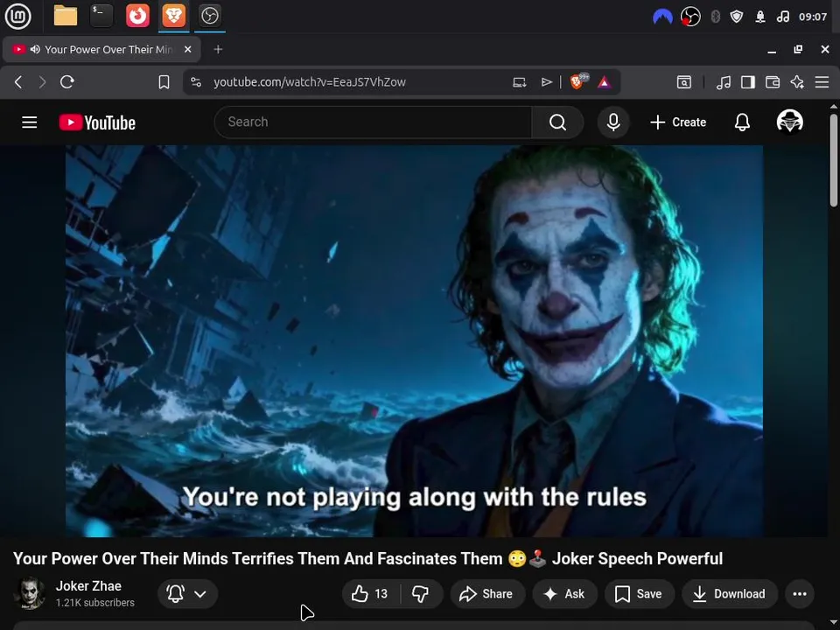Bookmark this page
Viewport: 840px width, 630px height.
tap(164, 82)
